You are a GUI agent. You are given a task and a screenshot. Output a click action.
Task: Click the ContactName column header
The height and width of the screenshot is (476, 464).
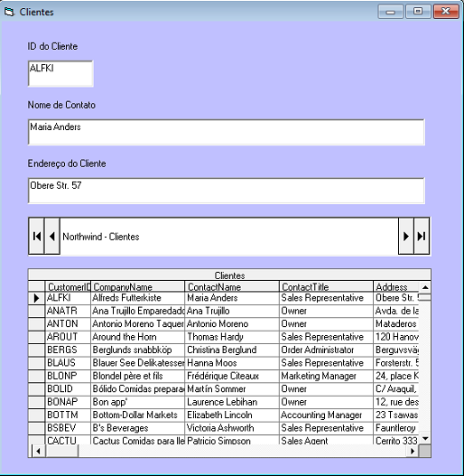pyautogui.click(x=232, y=286)
